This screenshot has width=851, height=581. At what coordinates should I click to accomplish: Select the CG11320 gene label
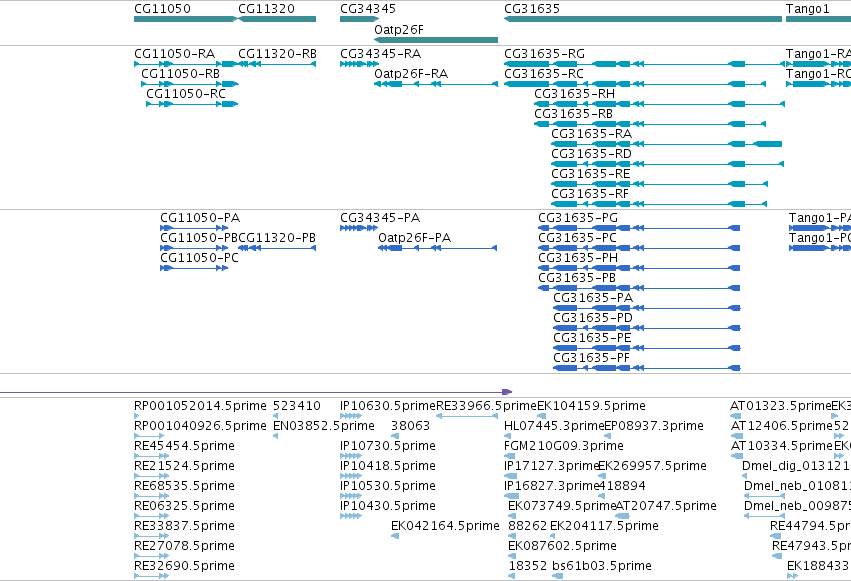pyautogui.click(x=266, y=9)
